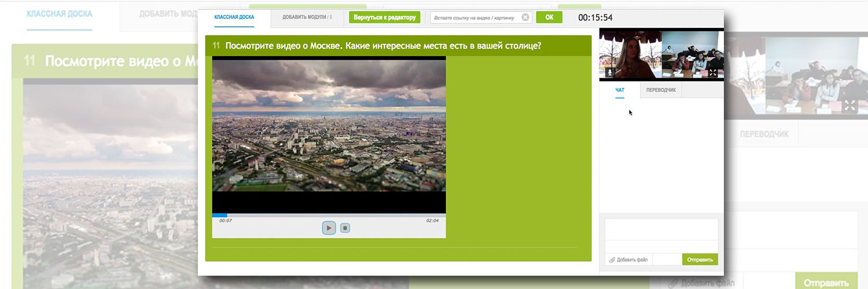This screenshot has height=289, width=868.
Task: Click the classroom students webcam thumbnail
Action: [x=692, y=53]
